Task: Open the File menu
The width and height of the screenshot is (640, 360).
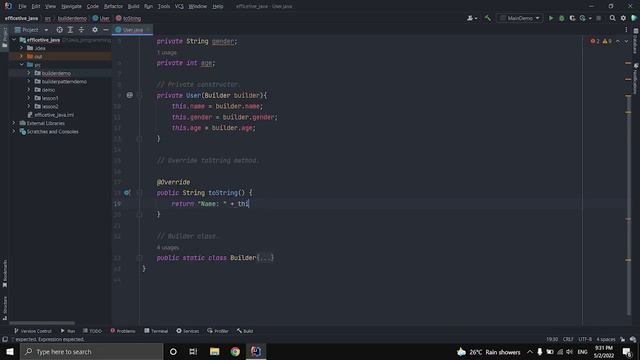Action: 22,6
